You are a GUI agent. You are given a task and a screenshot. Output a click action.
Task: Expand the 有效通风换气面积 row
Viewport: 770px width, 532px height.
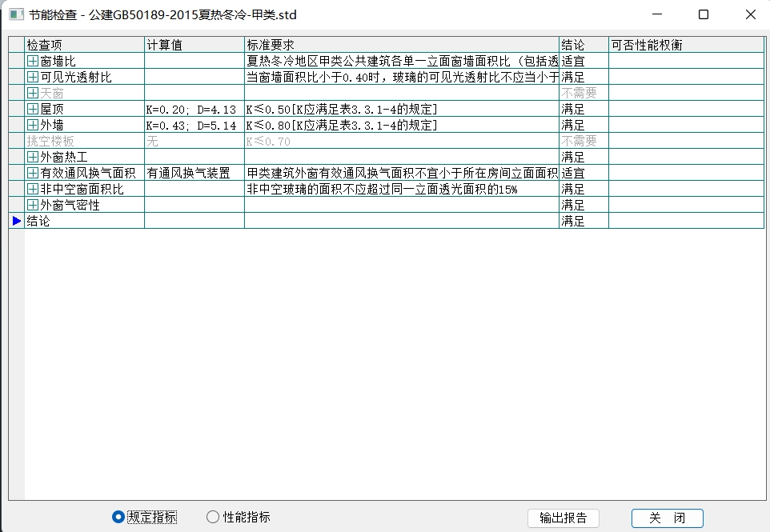coord(33,173)
